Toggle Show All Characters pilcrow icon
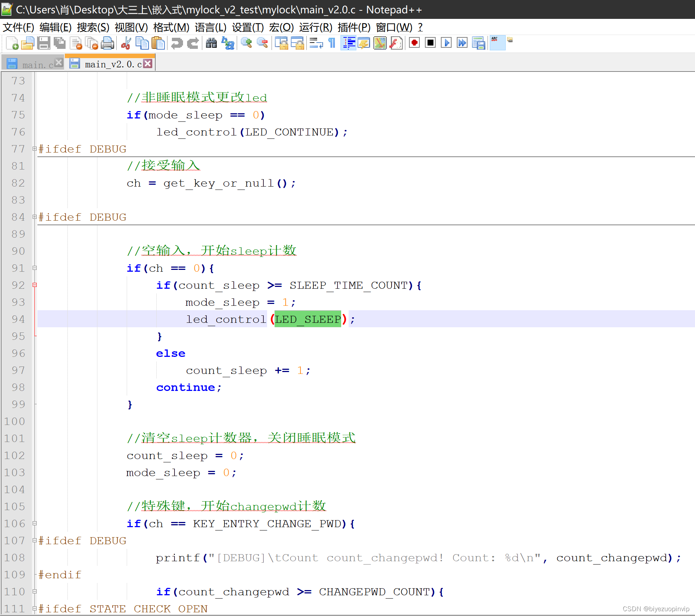The height and width of the screenshot is (616, 695). tap(332, 43)
